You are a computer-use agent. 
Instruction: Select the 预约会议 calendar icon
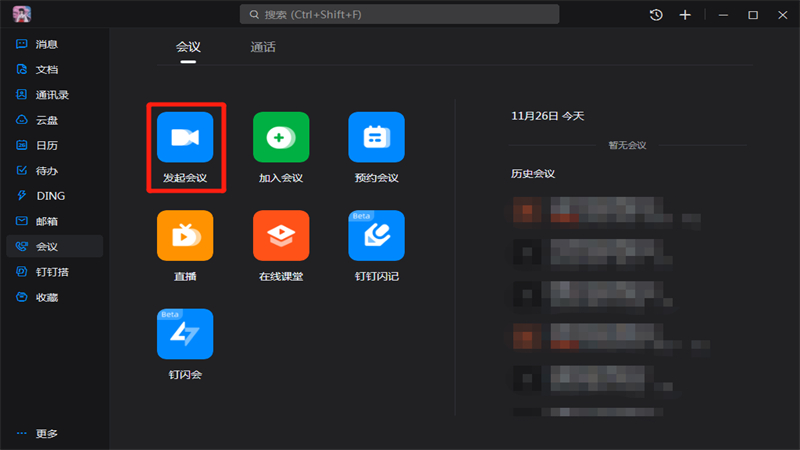coord(377,137)
